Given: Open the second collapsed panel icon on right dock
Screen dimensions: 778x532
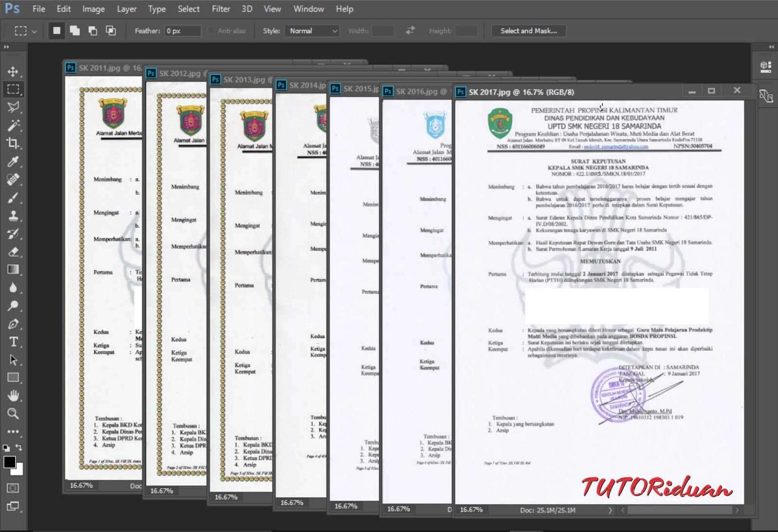Looking at the screenshot, I should coord(766,96).
